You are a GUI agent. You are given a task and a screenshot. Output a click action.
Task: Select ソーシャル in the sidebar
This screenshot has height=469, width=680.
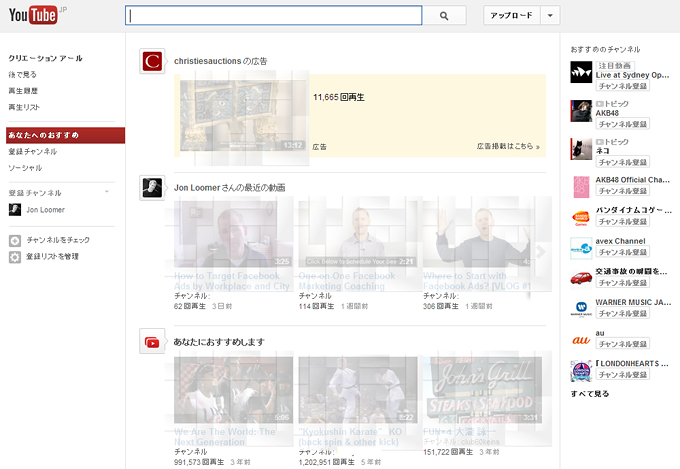pos(25,168)
